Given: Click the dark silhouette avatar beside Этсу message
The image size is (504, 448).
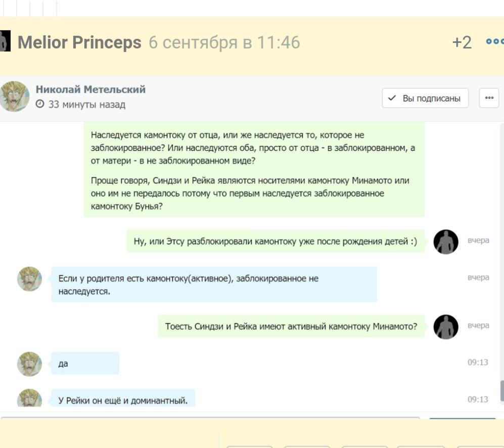Looking at the screenshot, I should 446,242.
